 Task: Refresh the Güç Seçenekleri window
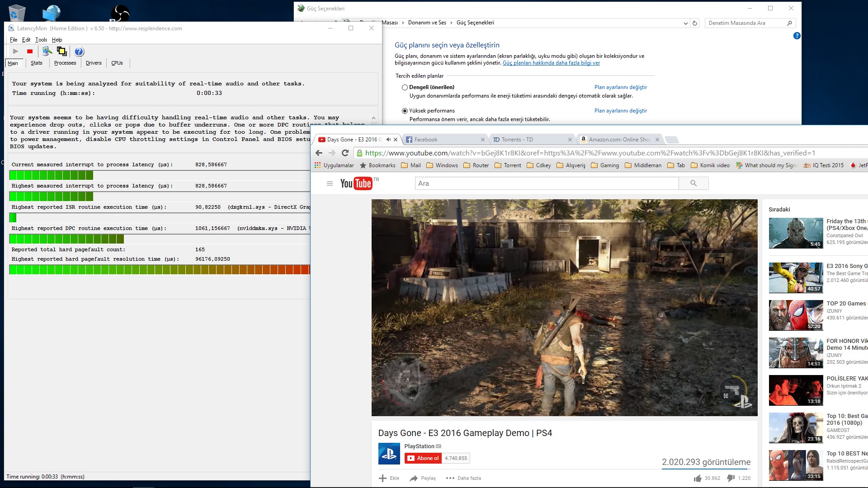[695, 23]
